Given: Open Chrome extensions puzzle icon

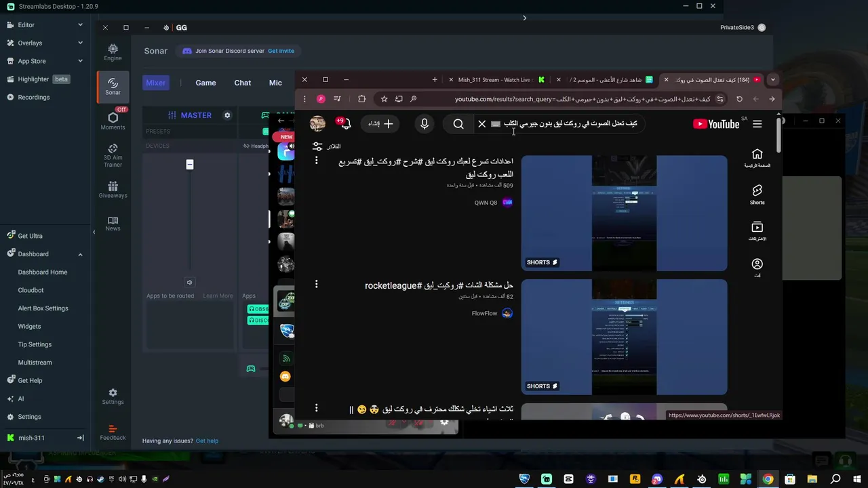Looking at the screenshot, I should pyautogui.click(x=361, y=99).
